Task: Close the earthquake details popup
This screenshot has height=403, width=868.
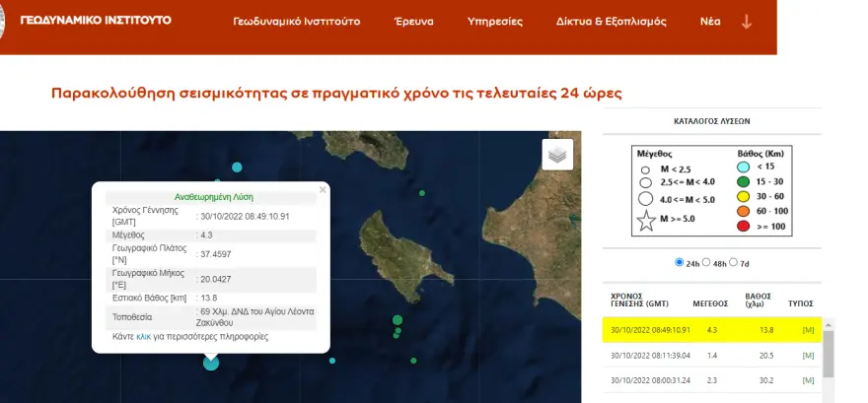Action: (322, 189)
